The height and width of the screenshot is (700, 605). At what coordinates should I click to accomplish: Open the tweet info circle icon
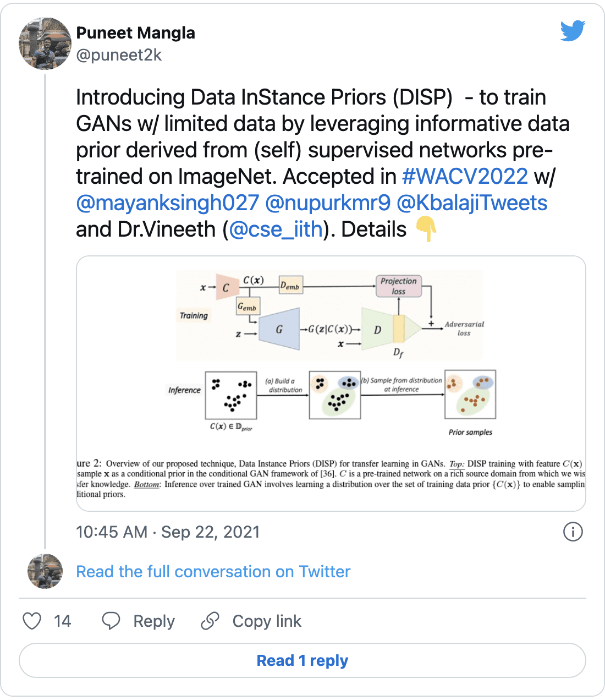click(x=573, y=532)
